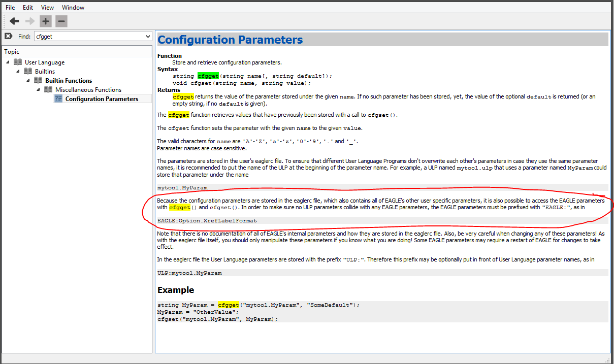614x364 pixels.
Task: Zoom in with the plus icon
Action: click(46, 21)
